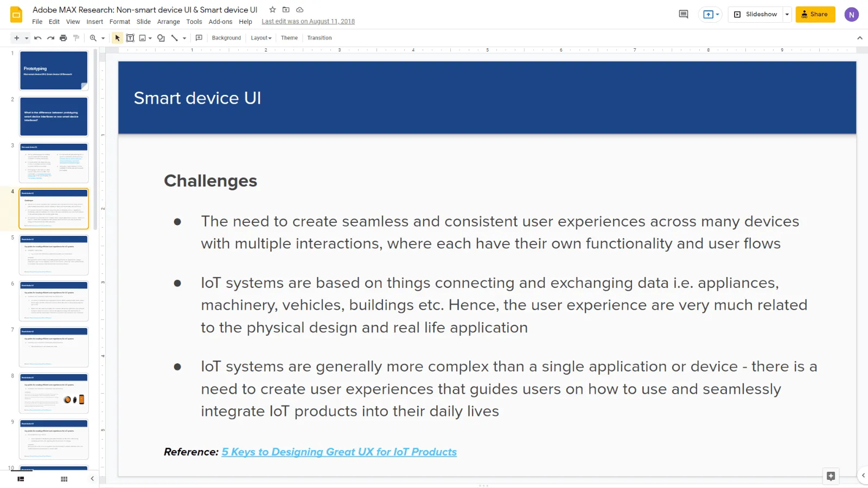Expand the new slide layout arrow
Image resolution: width=868 pixels, height=488 pixels.
(x=27, y=38)
